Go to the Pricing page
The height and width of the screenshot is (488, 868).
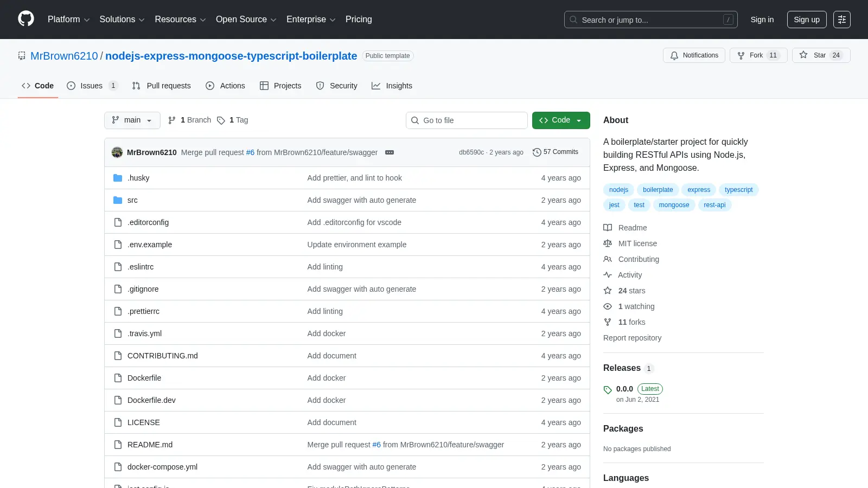pyautogui.click(x=359, y=20)
